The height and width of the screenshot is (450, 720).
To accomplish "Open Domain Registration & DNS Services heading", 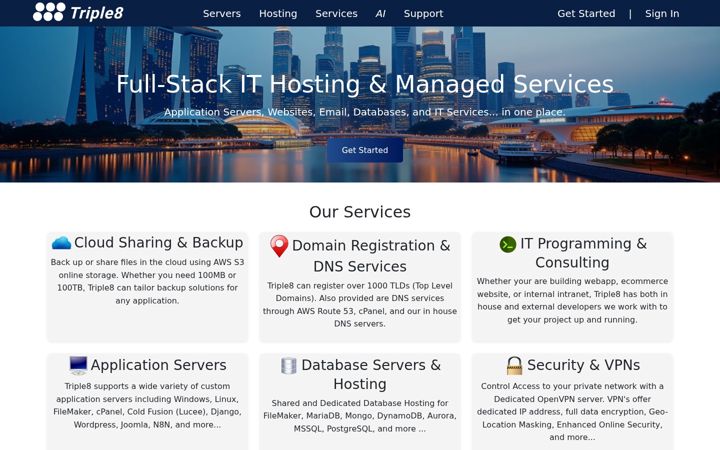I will (x=371, y=256).
